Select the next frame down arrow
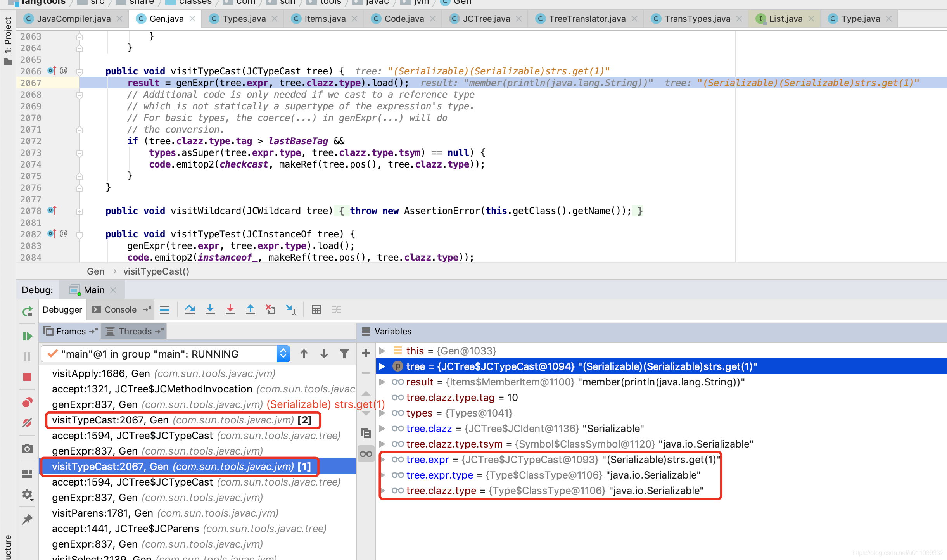The height and width of the screenshot is (560, 947). pos(324,354)
